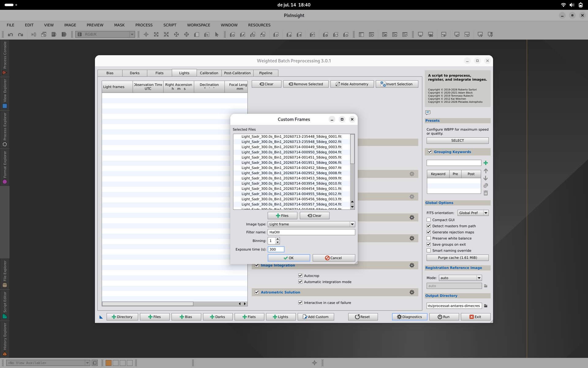588x368 pixels.
Task: Click the Filter name input field
Action: pyautogui.click(x=311, y=232)
